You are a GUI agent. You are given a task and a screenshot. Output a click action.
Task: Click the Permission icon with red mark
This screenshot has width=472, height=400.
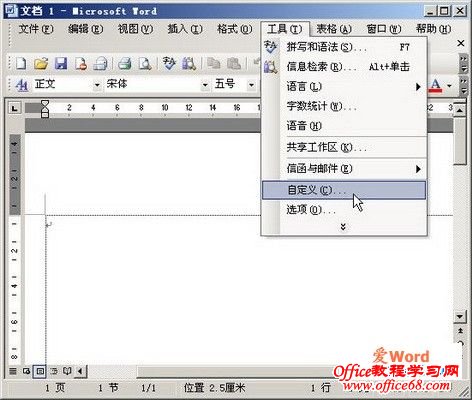tap(81, 63)
